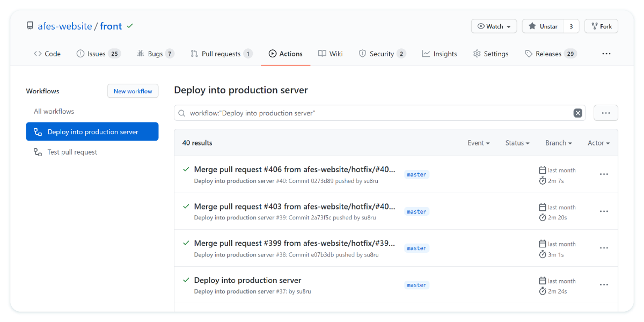Open the afes-website organization link
This screenshot has width=644, height=322.
point(65,26)
